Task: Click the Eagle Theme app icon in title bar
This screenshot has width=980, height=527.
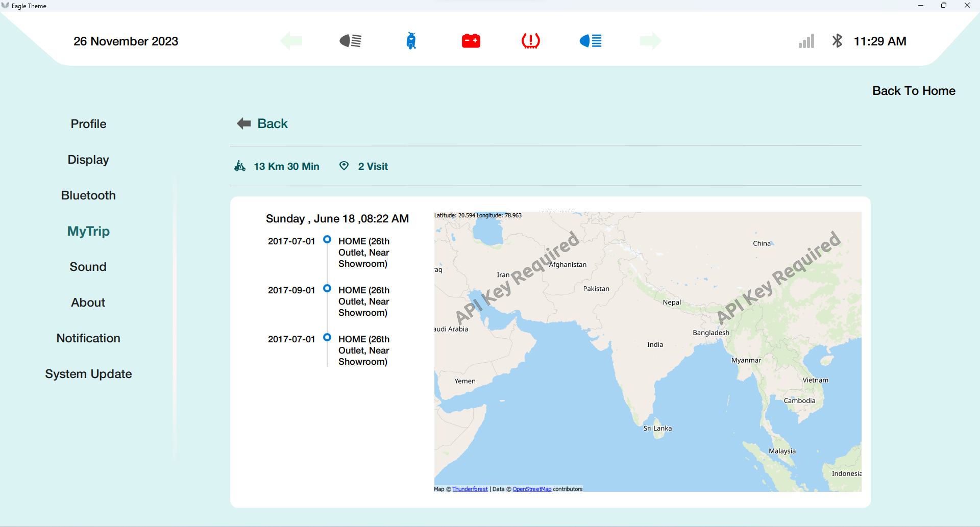Action: tap(5, 6)
